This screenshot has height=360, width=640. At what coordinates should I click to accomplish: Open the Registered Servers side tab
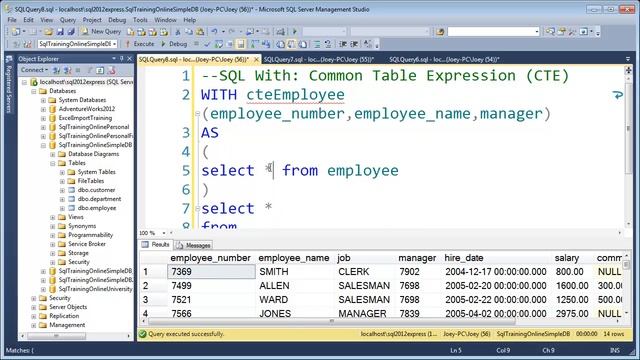(9, 85)
